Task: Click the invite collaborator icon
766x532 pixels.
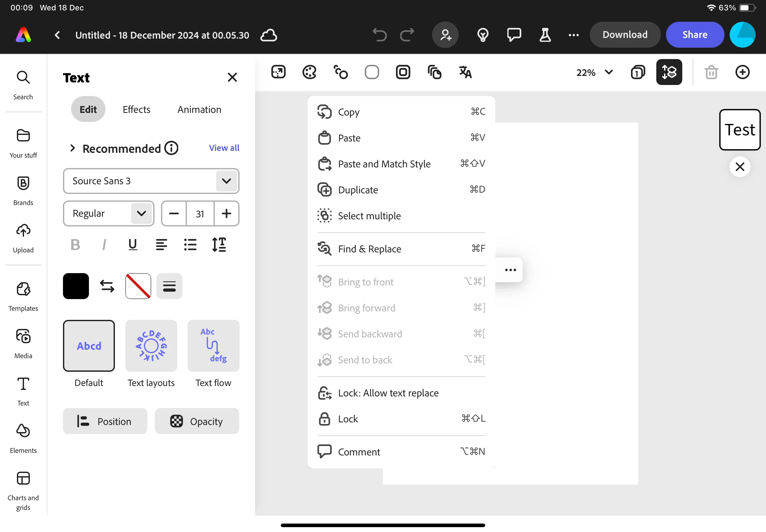Action: pyautogui.click(x=445, y=35)
